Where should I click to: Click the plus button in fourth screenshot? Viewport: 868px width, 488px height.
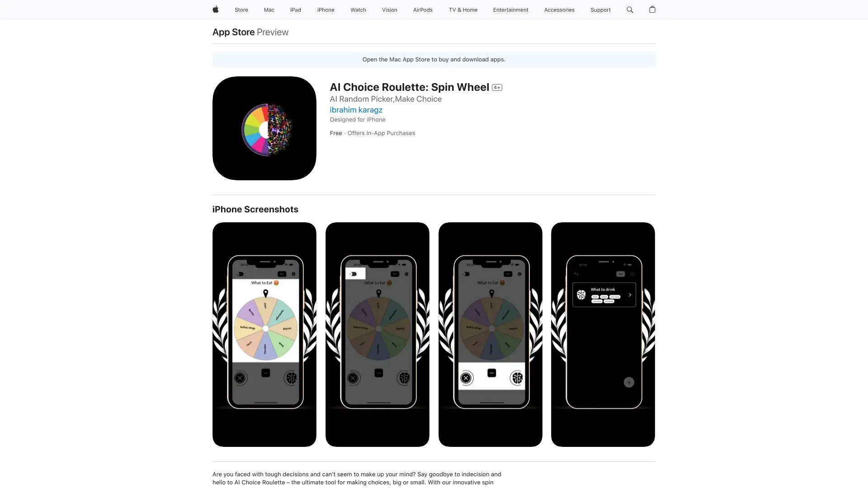tap(629, 382)
